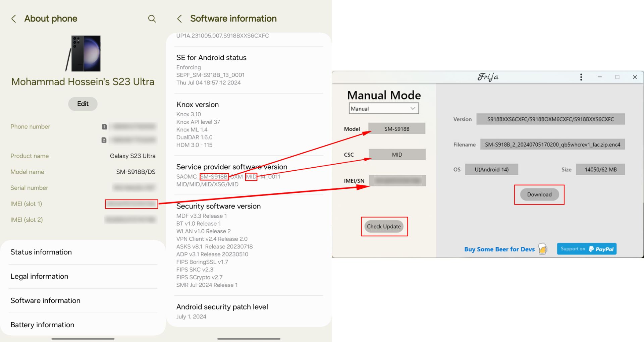Open Battery information
Screen dimensions: 644x342
point(83,325)
